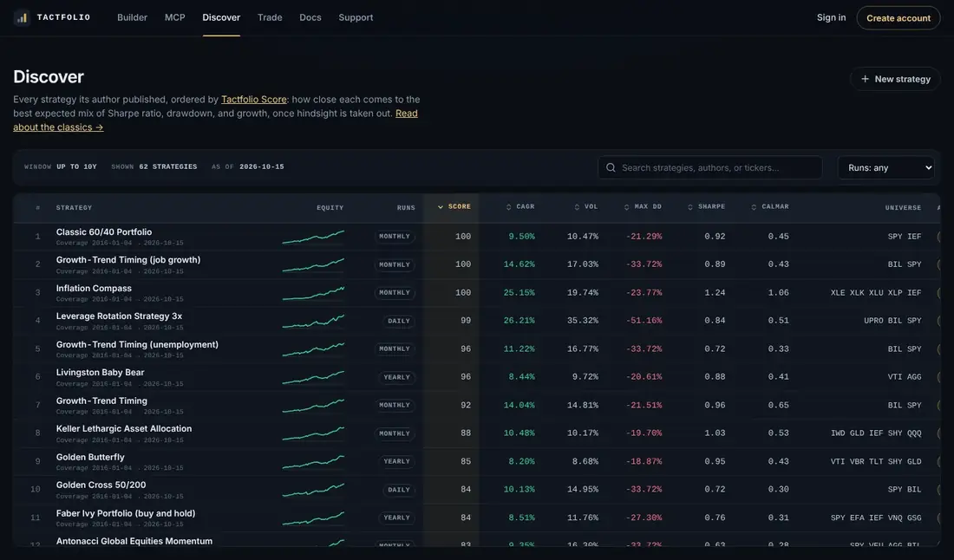Open Golden Butterfly strategy

tap(90, 457)
